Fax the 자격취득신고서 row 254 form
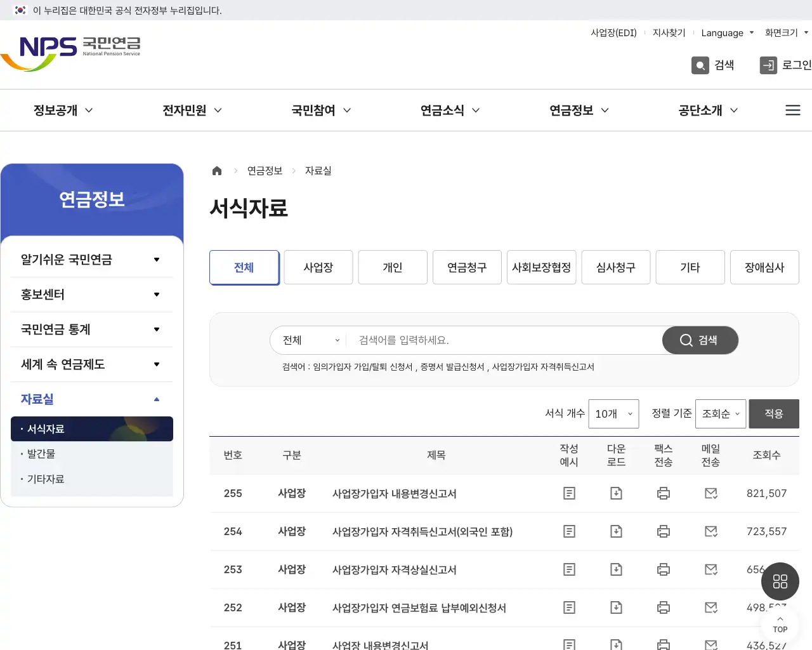Image resolution: width=812 pixels, height=650 pixels. click(x=664, y=531)
